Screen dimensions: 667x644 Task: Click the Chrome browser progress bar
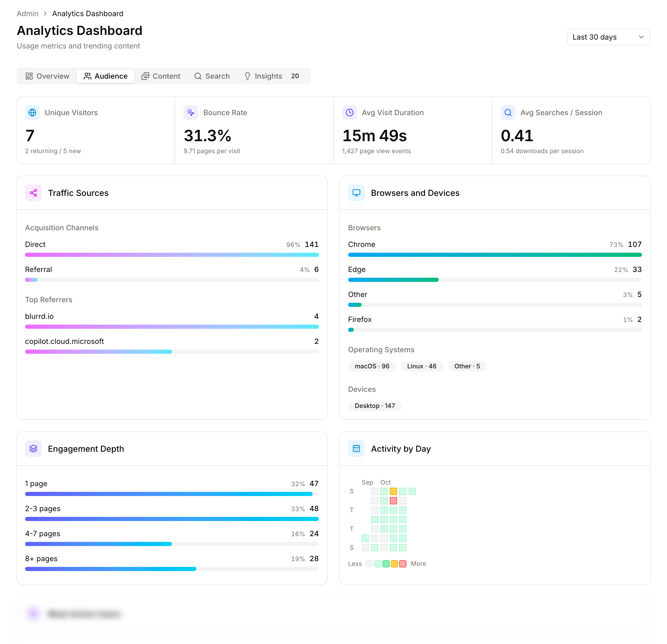coord(495,255)
